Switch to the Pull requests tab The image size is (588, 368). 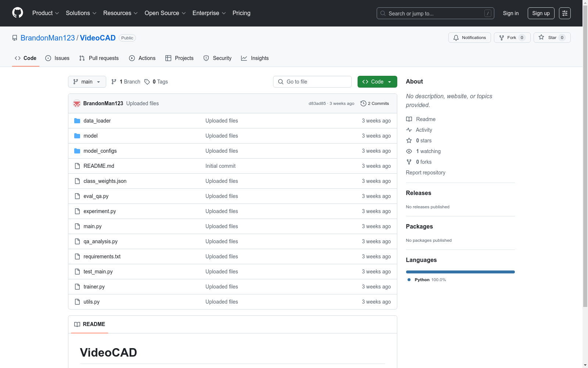click(99, 58)
